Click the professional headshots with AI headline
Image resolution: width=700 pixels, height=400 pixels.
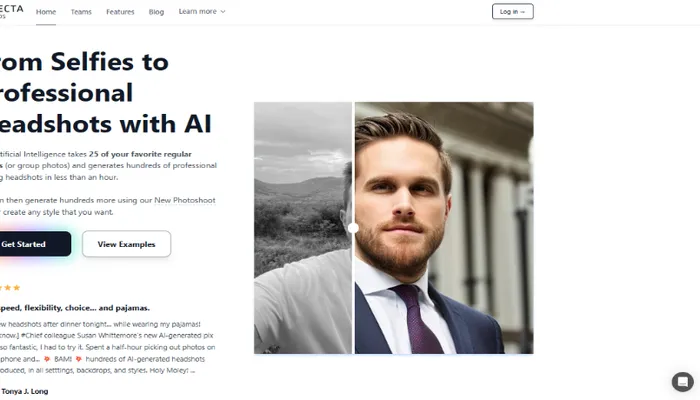point(105,92)
